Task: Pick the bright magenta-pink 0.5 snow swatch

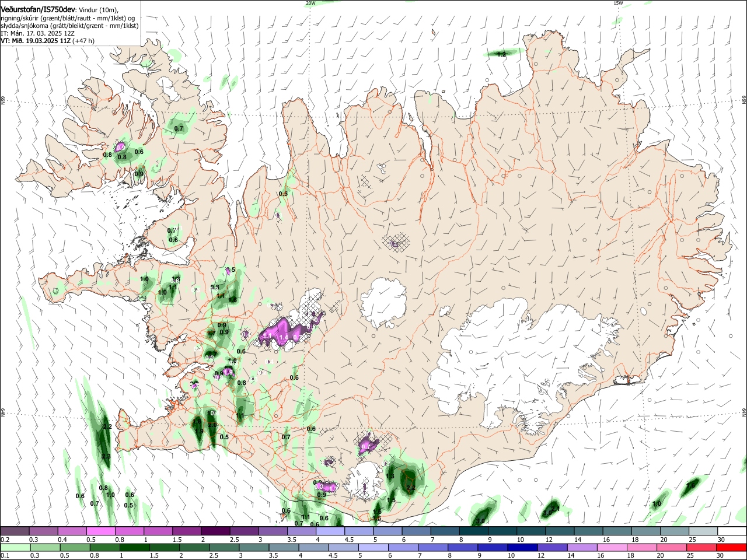Action: coord(101,531)
